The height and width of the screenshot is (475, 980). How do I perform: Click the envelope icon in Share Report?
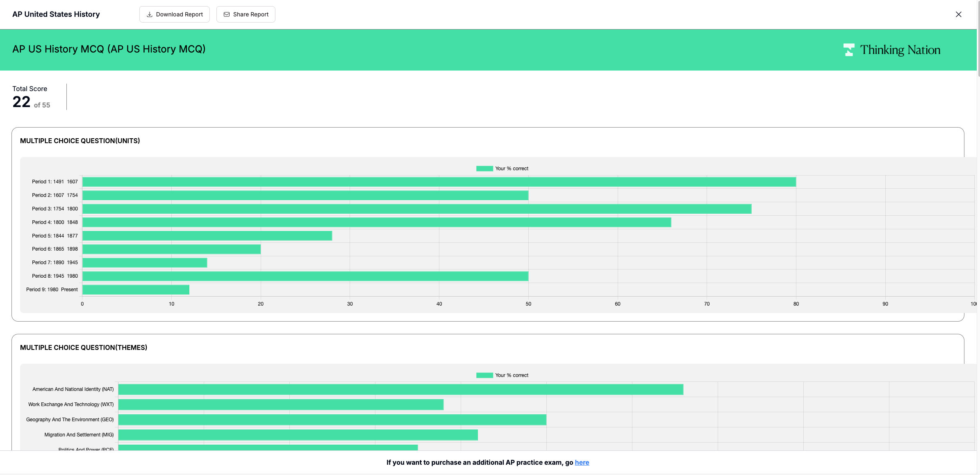coord(226,14)
